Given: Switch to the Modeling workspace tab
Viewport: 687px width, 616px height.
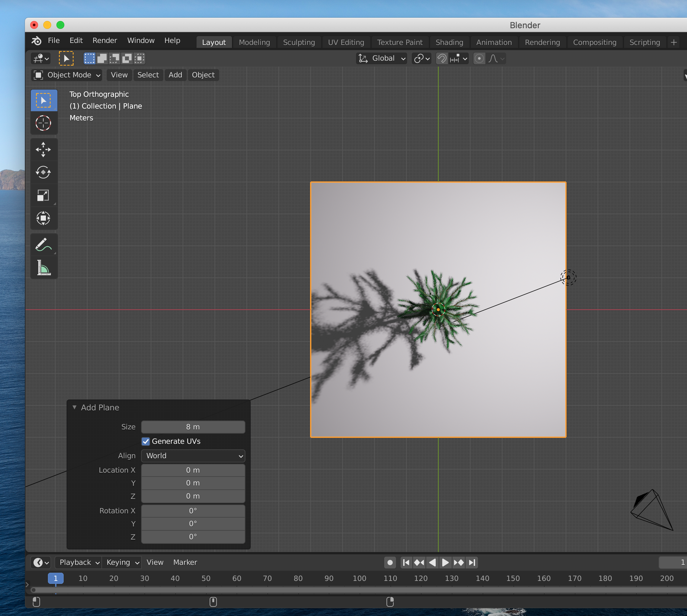Looking at the screenshot, I should (x=254, y=42).
